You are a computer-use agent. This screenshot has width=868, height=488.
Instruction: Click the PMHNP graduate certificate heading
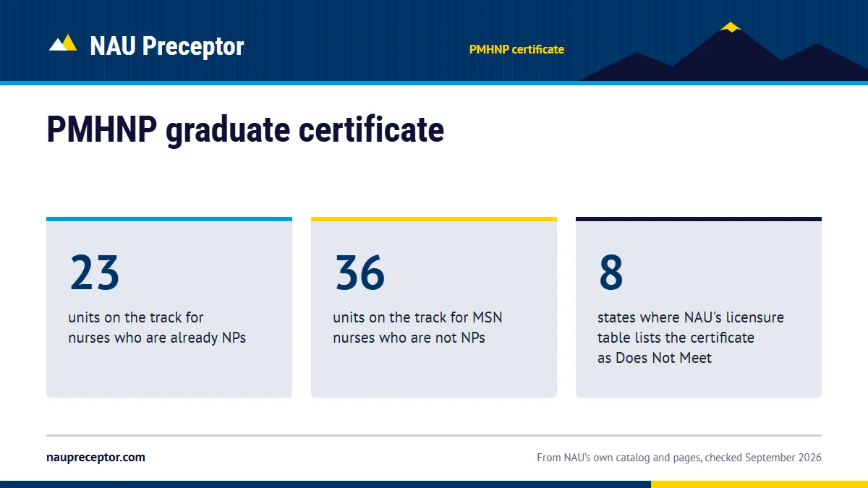[245, 130]
